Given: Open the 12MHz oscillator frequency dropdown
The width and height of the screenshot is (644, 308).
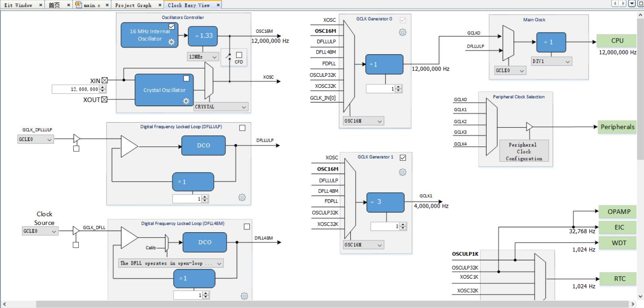Looking at the screenshot, I should (203, 57).
